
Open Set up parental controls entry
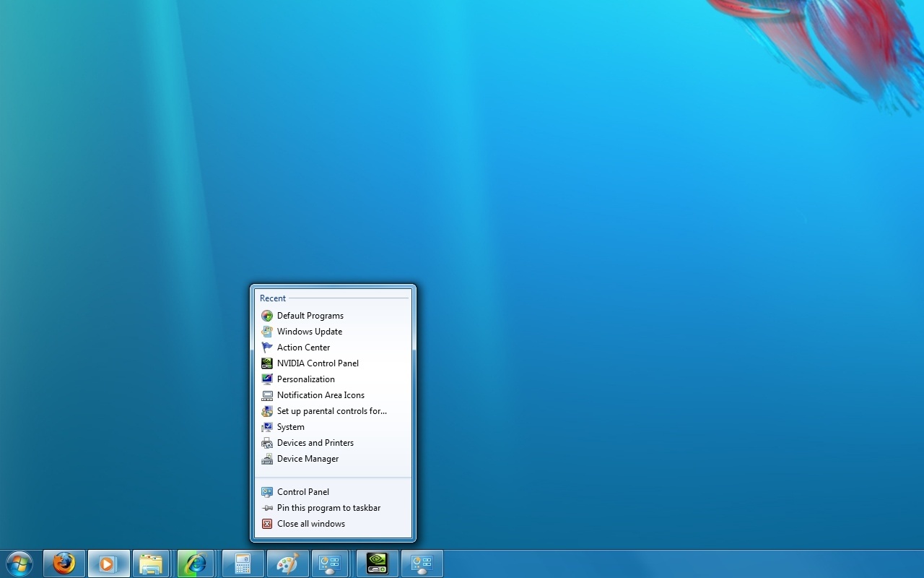click(x=331, y=410)
